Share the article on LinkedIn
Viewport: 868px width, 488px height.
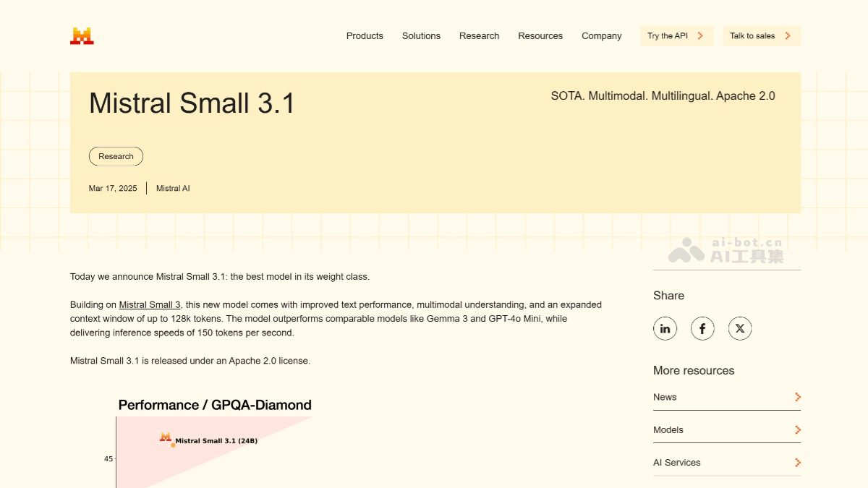[665, 328]
